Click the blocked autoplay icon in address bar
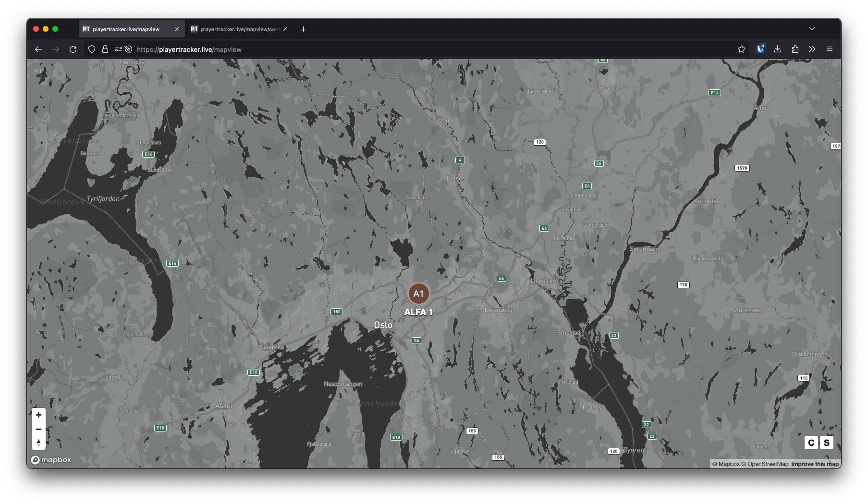868x504 pixels. [x=128, y=49]
